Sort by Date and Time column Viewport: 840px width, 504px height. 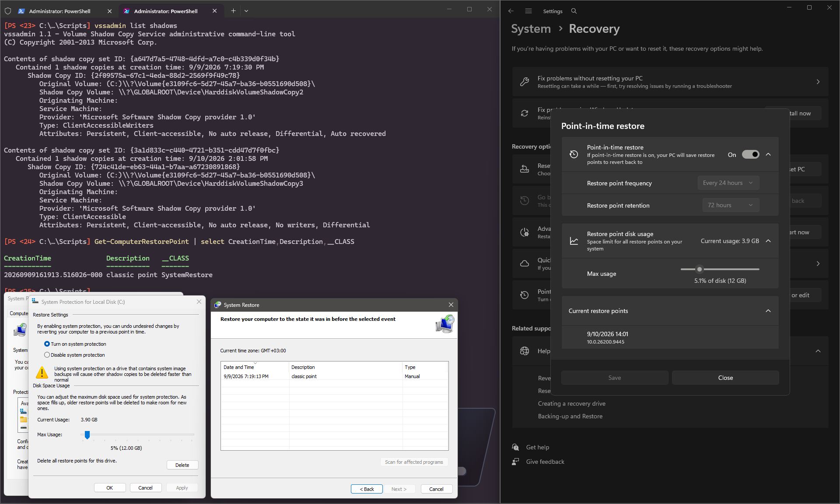pyautogui.click(x=255, y=367)
